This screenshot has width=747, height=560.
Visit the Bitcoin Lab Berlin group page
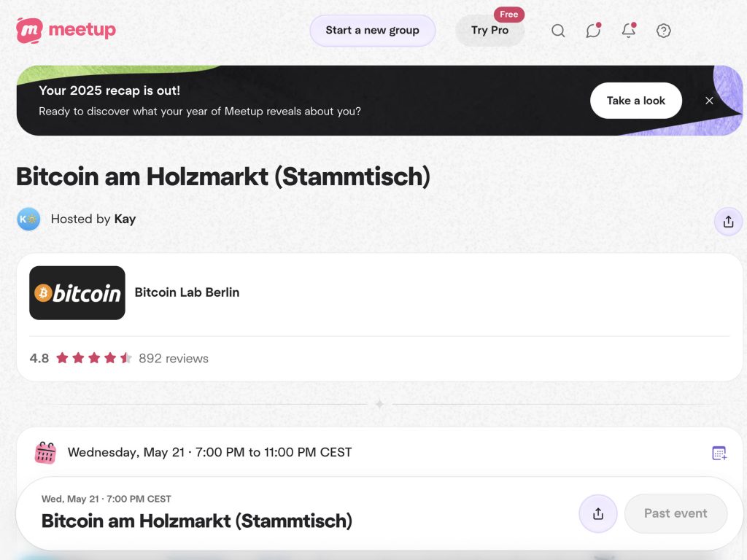tap(187, 292)
